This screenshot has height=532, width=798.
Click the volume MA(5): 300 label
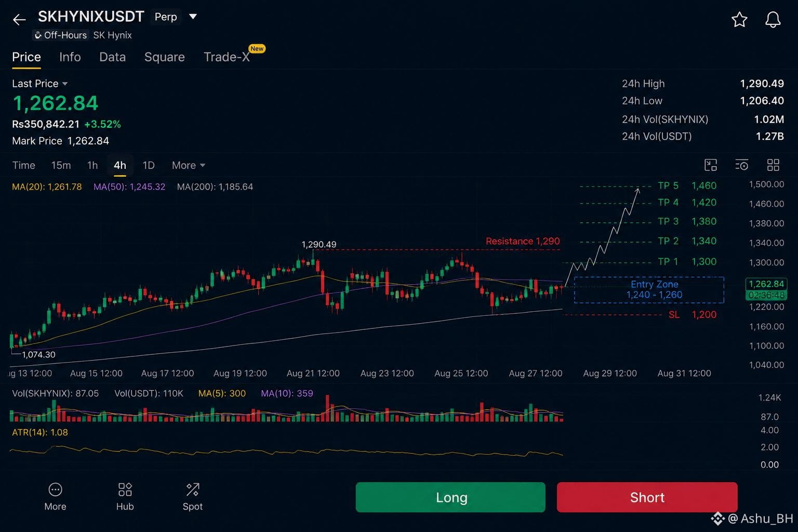tap(222, 393)
